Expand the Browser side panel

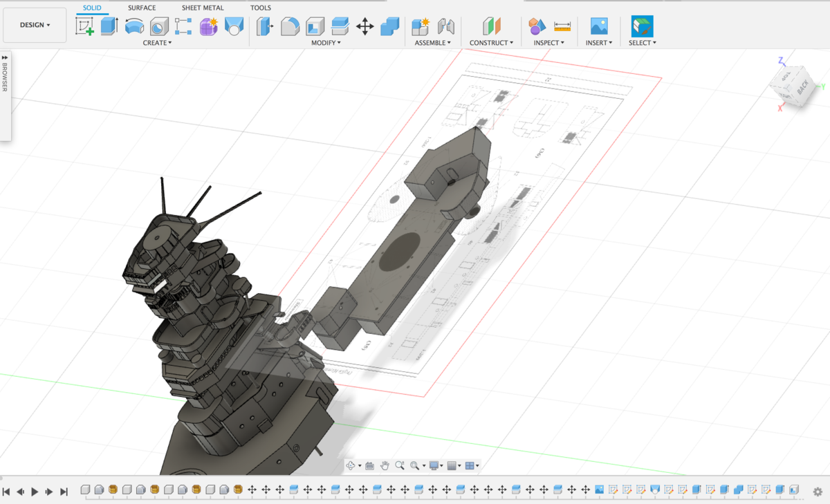point(5,57)
